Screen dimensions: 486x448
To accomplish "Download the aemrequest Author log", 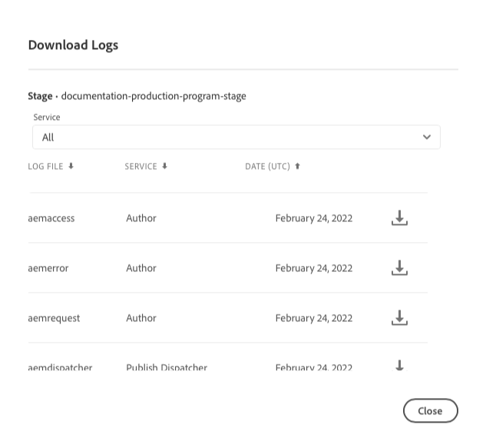I will 399,318.
